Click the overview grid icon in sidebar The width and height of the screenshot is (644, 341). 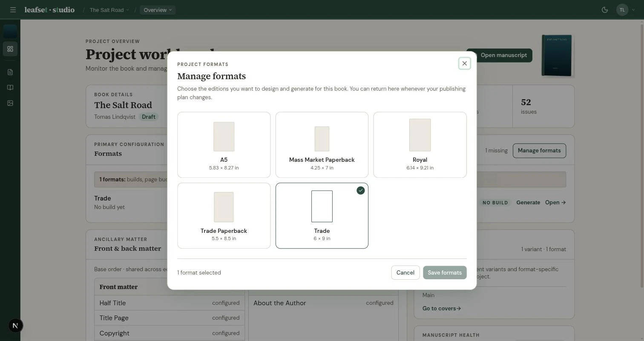pyautogui.click(x=10, y=49)
